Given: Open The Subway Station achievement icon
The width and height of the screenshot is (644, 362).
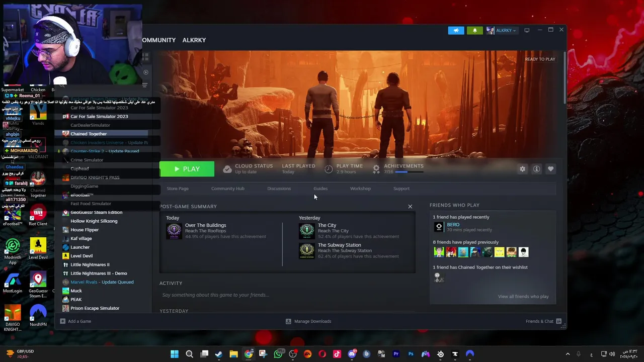Looking at the screenshot, I should tap(306, 250).
